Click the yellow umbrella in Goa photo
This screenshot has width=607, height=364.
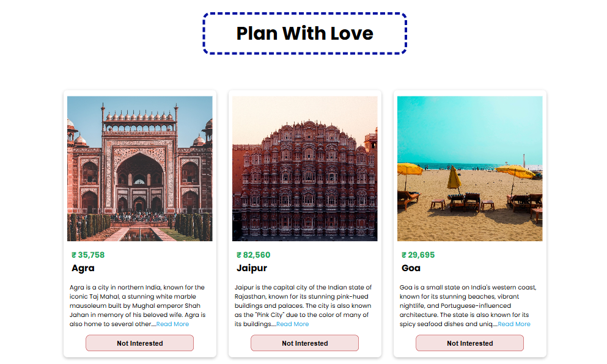point(515,171)
